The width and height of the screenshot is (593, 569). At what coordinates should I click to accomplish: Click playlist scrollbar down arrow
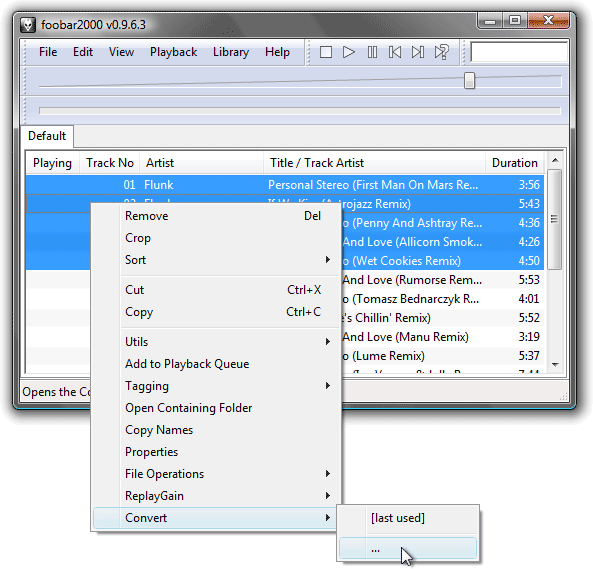[555, 364]
